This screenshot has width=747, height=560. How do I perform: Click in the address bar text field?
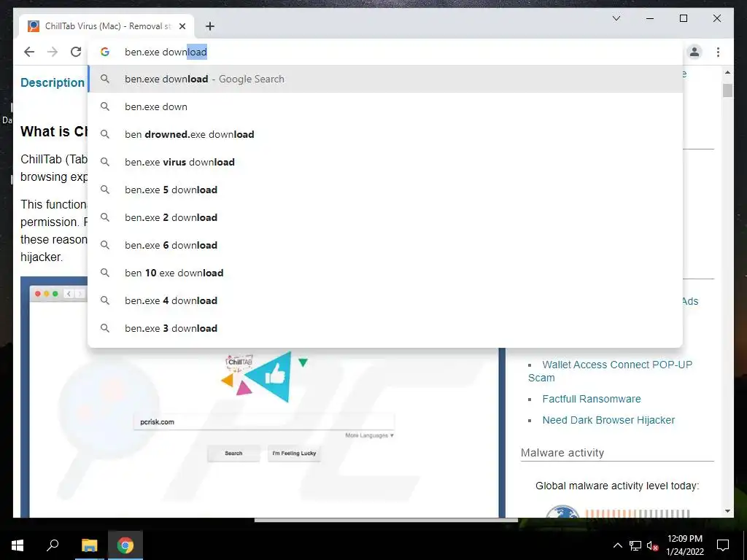tap(385, 52)
